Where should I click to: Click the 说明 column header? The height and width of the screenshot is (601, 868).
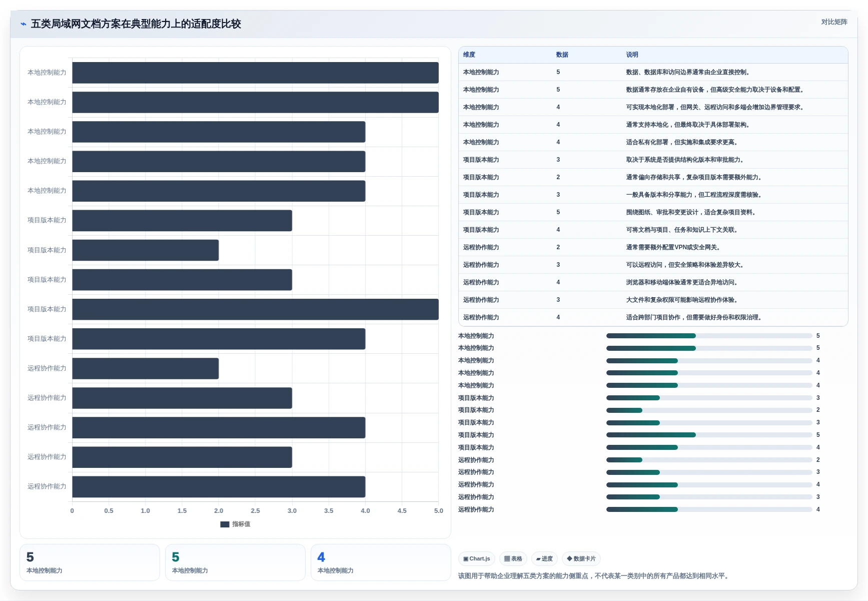(632, 55)
